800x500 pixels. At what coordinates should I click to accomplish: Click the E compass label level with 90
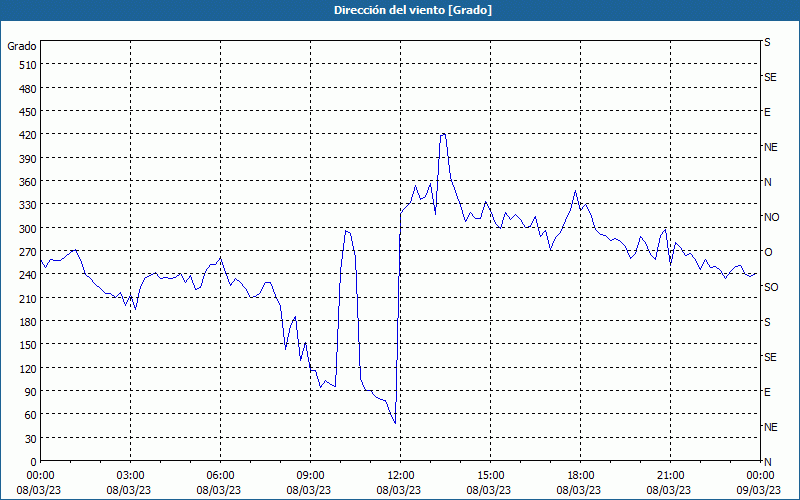pos(767,392)
